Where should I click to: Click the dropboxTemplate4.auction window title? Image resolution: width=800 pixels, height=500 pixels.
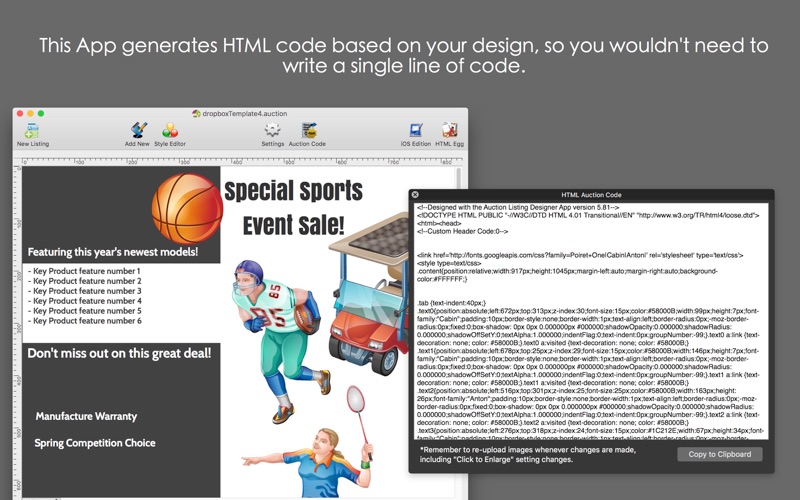coord(239,113)
